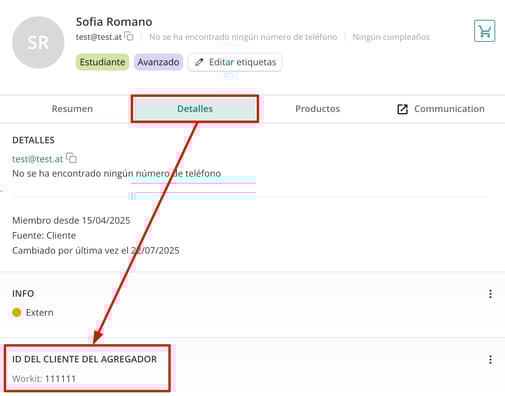The width and height of the screenshot is (505, 396).
Task: Open the external link icon beside Communication
Action: click(x=402, y=109)
